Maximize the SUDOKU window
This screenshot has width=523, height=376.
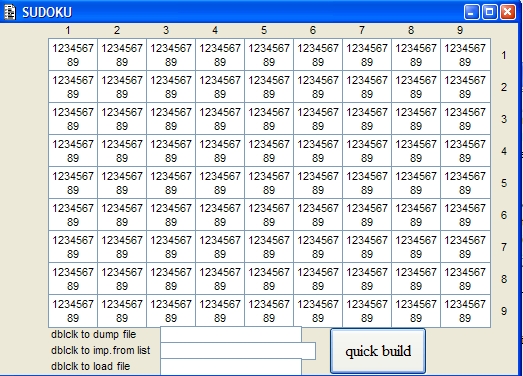(489, 12)
